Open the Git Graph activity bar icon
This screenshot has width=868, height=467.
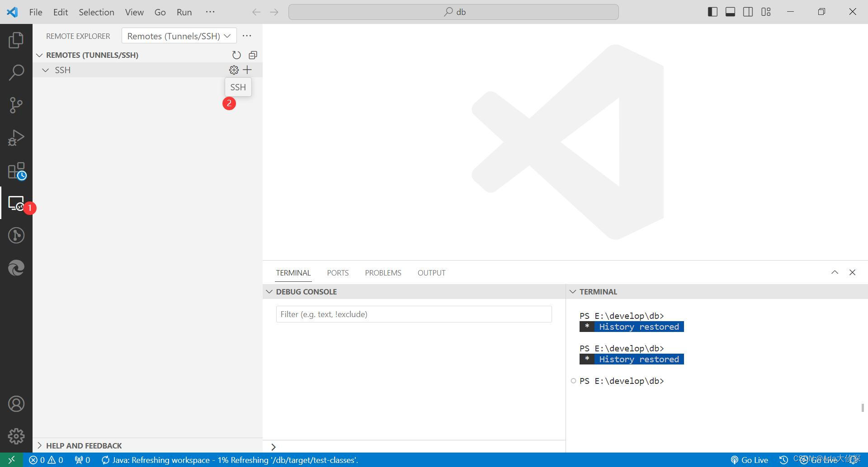point(16,235)
